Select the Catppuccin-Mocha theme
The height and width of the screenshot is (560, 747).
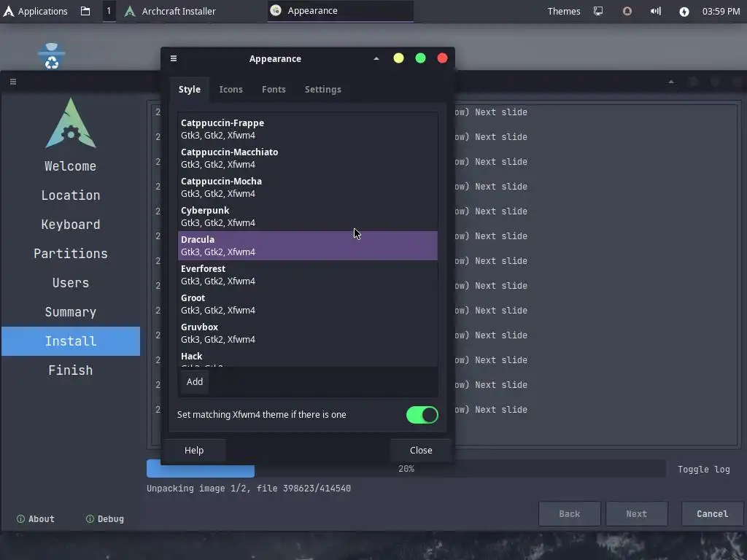pyautogui.click(x=308, y=187)
